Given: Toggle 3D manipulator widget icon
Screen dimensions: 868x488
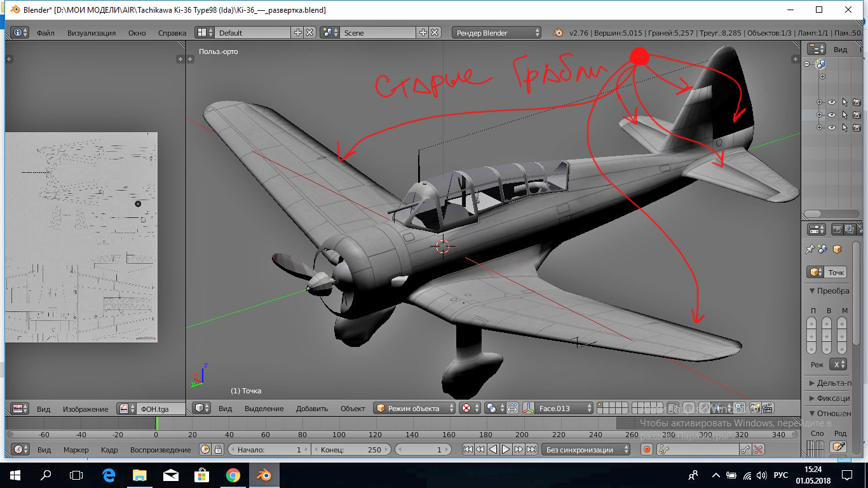Looking at the screenshot, I should click(529, 409).
